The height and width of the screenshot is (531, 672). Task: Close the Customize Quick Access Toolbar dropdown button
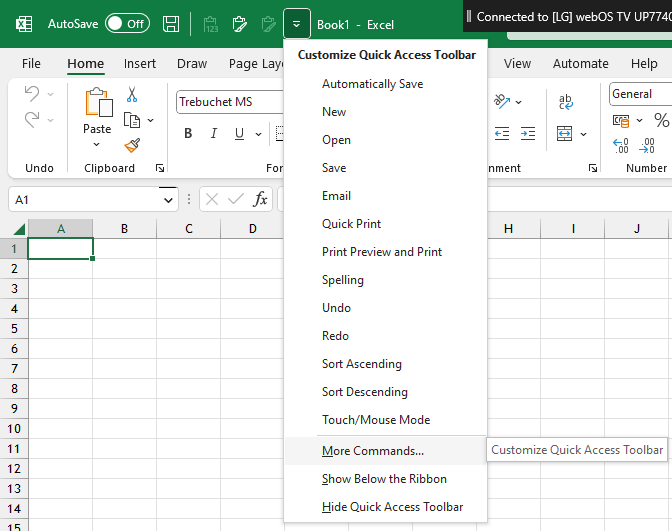tap(297, 24)
